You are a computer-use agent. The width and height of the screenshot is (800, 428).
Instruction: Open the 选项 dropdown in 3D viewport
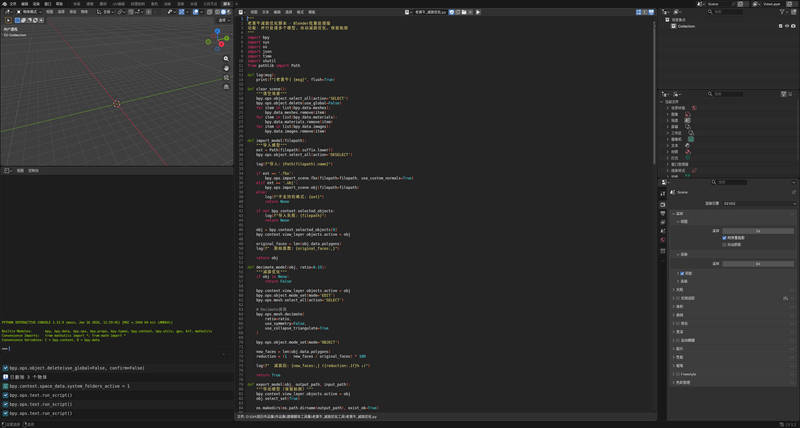click(x=224, y=20)
